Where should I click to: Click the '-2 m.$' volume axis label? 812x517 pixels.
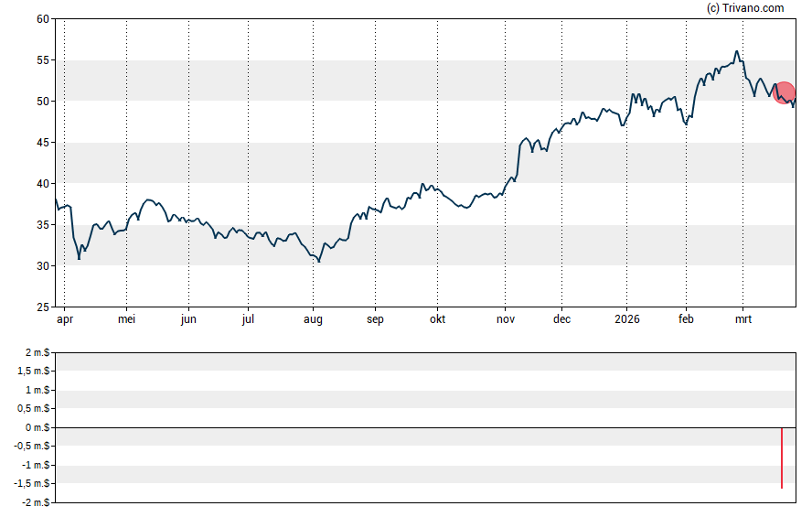pyautogui.click(x=37, y=502)
